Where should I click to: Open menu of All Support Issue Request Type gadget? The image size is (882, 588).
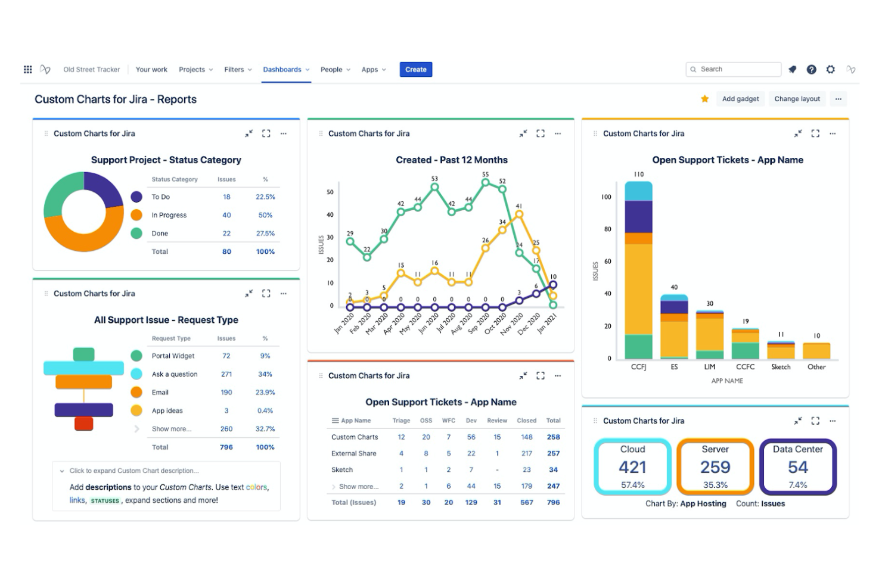[x=283, y=293]
